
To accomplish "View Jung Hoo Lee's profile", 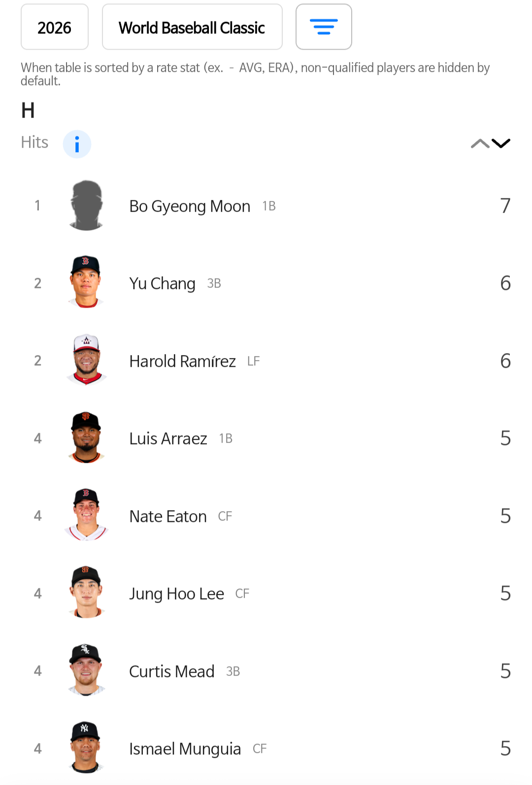I will tap(176, 594).
